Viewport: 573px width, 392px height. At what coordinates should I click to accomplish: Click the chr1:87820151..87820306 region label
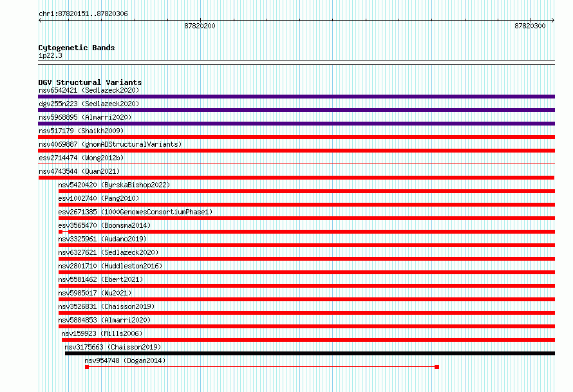pyautogui.click(x=83, y=14)
